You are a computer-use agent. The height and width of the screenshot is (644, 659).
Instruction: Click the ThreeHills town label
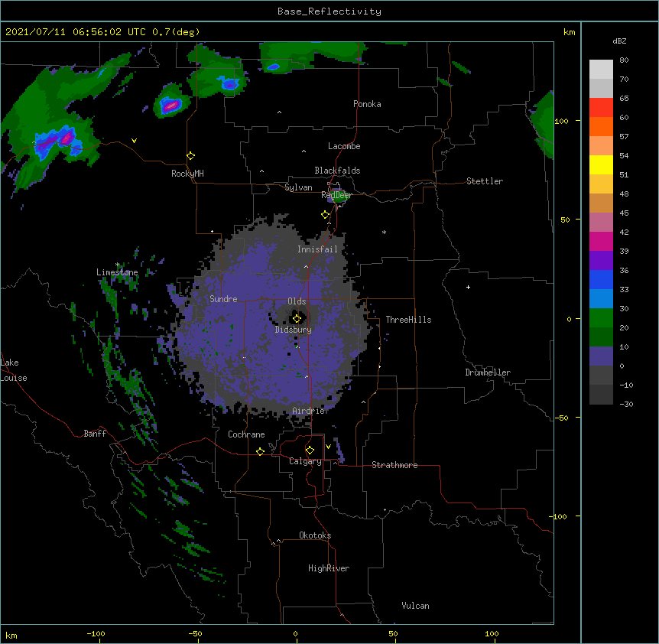coord(408,320)
